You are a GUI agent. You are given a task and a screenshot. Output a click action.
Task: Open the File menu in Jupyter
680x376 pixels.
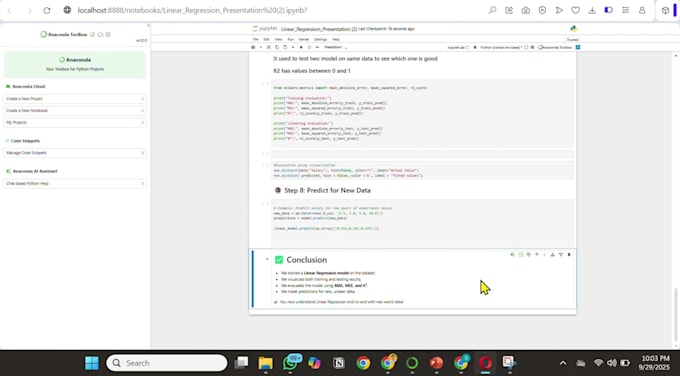pyautogui.click(x=255, y=39)
